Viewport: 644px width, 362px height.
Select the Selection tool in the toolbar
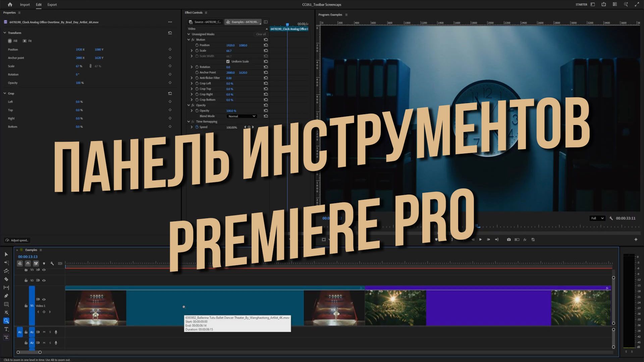6,254
